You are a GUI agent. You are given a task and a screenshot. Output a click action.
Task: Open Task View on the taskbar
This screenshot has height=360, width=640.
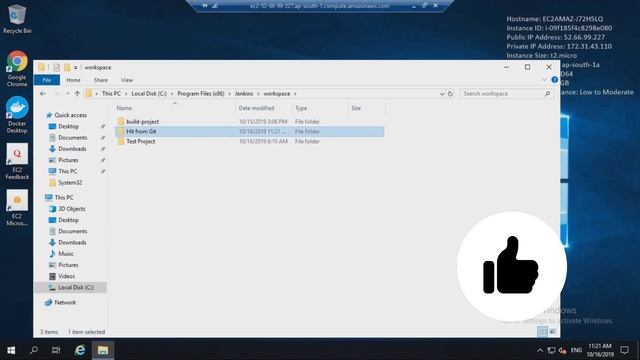pyautogui.click(x=56, y=350)
